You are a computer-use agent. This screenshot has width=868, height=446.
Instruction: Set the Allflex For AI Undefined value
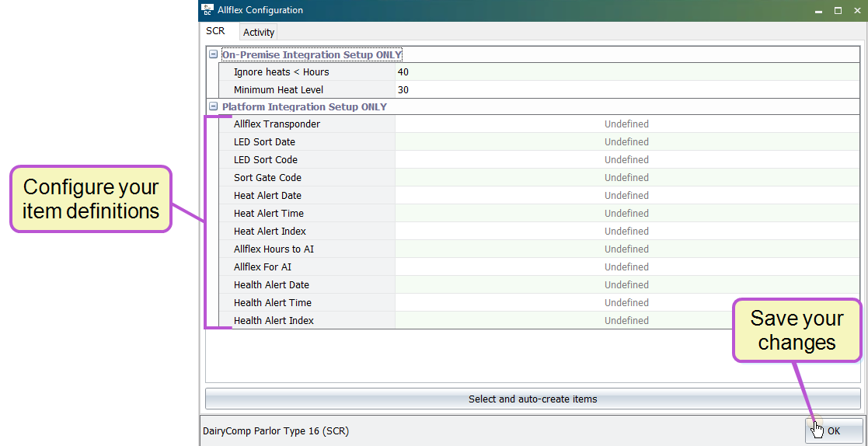click(x=628, y=267)
